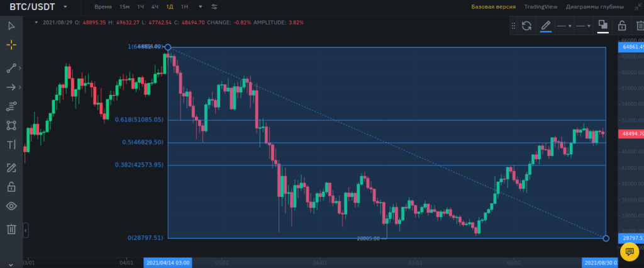Select the text annotation tool

click(11, 145)
